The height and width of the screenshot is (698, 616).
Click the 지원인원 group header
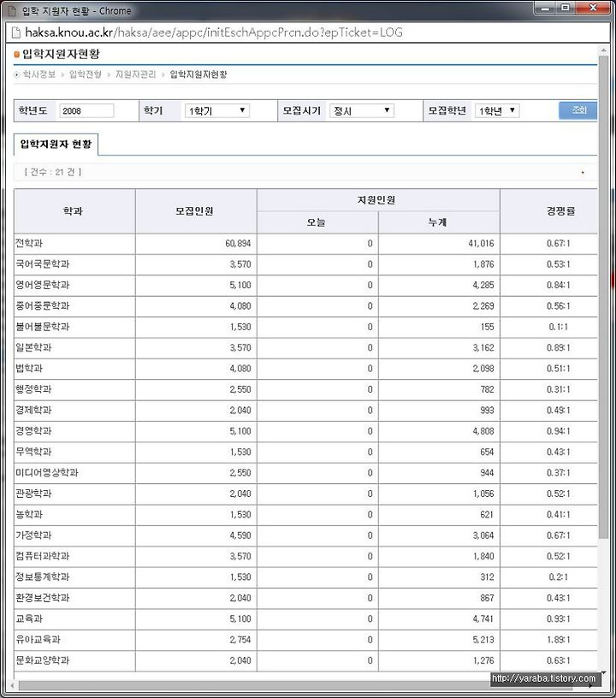[378, 200]
